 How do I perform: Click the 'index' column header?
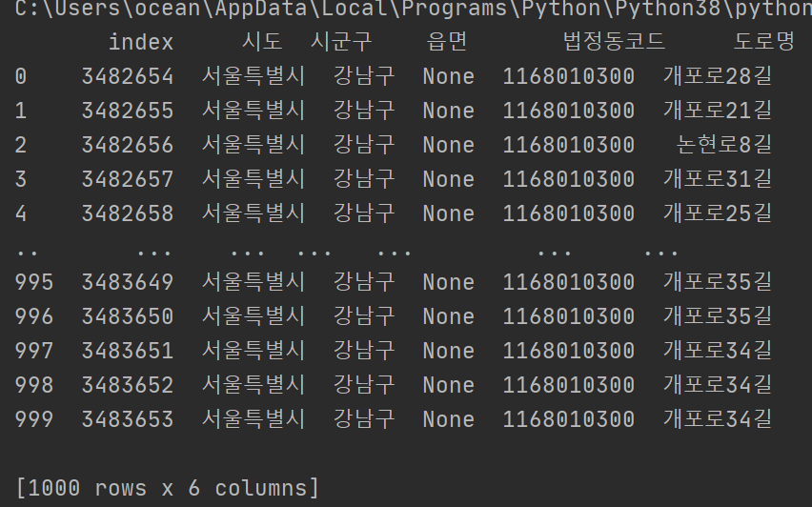click(x=141, y=42)
